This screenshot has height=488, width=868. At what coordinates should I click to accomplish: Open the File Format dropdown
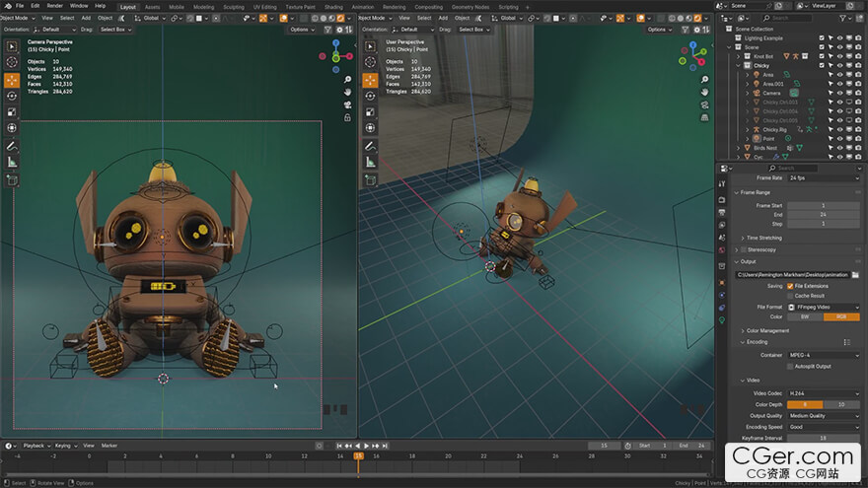[x=823, y=307]
